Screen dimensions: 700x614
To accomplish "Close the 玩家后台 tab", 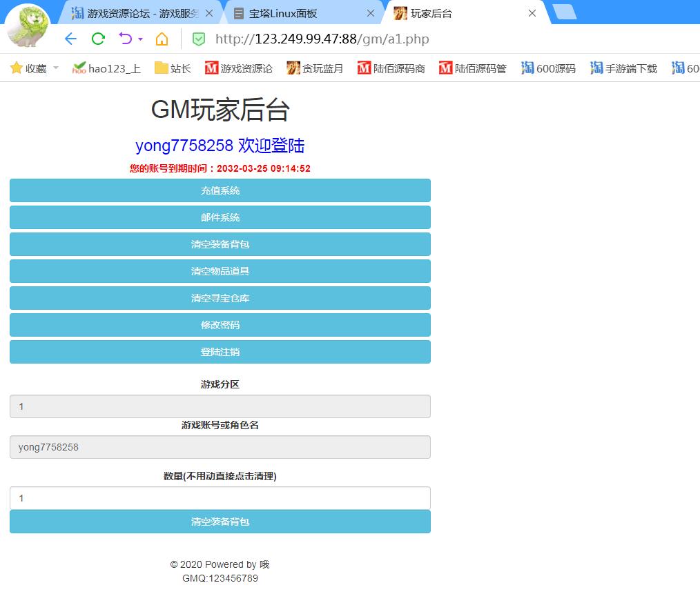I will click(x=532, y=13).
